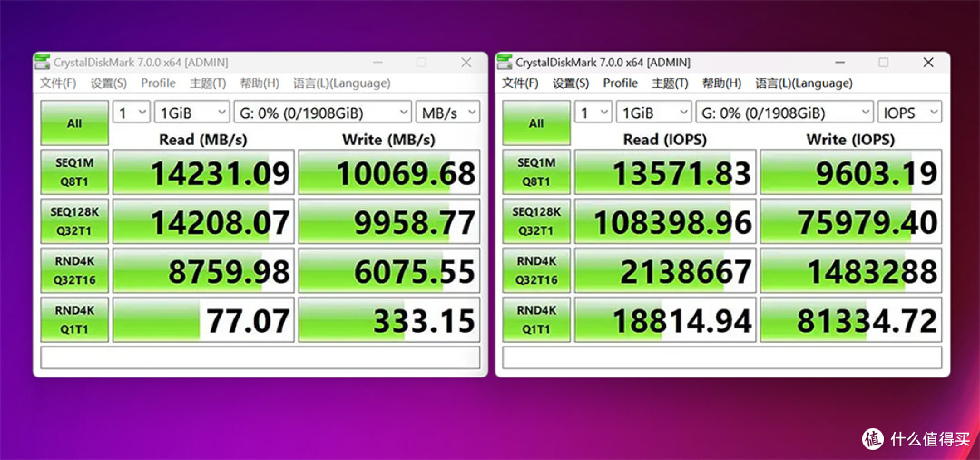This screenshot has width=980, height=460.
Task: Click the 13571.83 IOPS read result
Action: tap(665, 171)
